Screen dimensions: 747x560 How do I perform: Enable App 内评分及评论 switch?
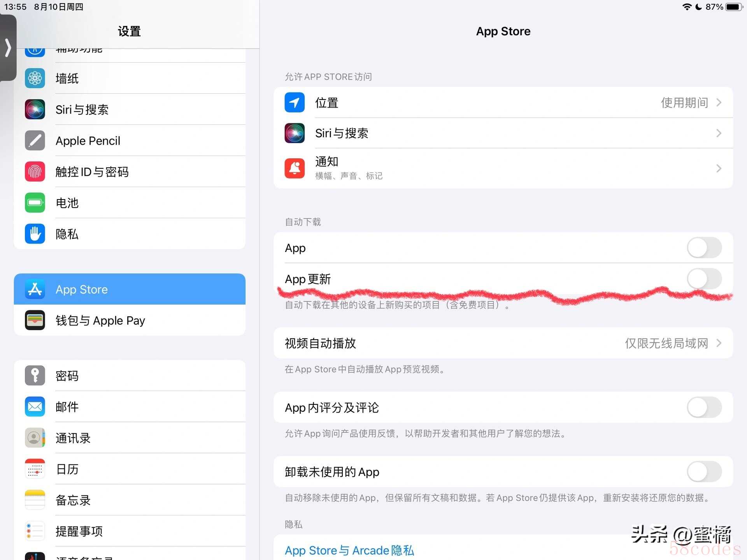[704, 407]
